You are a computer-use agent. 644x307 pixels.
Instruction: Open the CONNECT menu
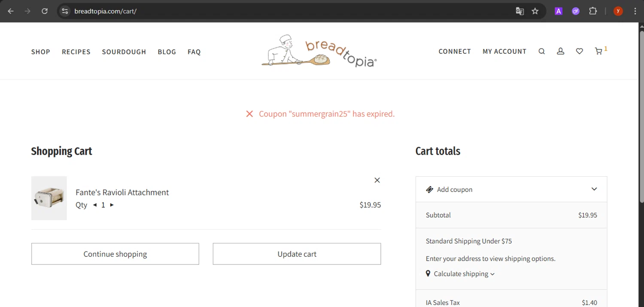455,51
